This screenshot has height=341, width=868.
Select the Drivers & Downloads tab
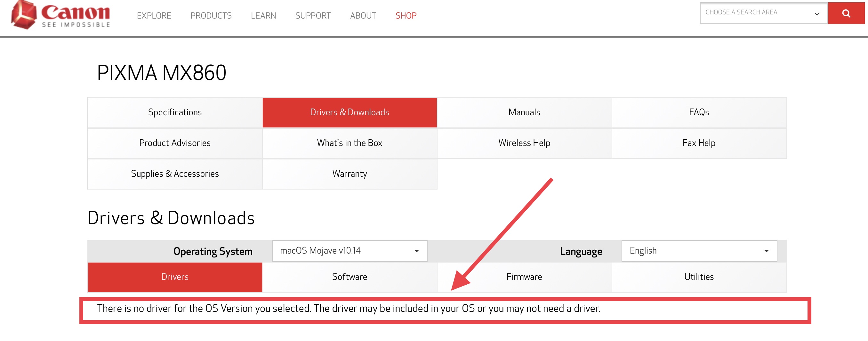[x=350, y=112]
